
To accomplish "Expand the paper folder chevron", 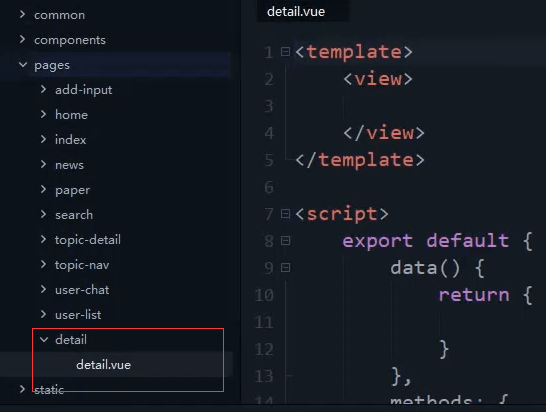I will [x=43, y=189].
